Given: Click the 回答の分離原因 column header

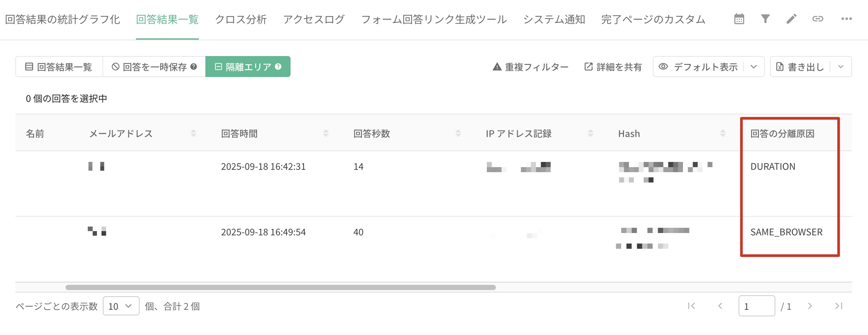Looking at the screenshot, I should coord(783,134).
